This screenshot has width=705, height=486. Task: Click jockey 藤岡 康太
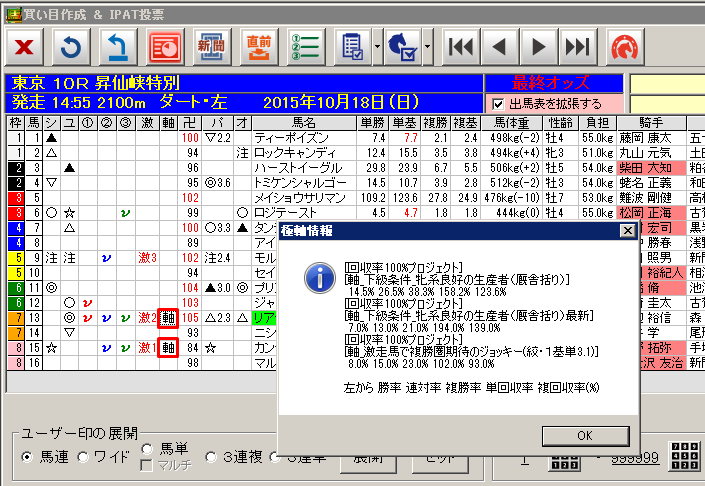pos(645,138)
